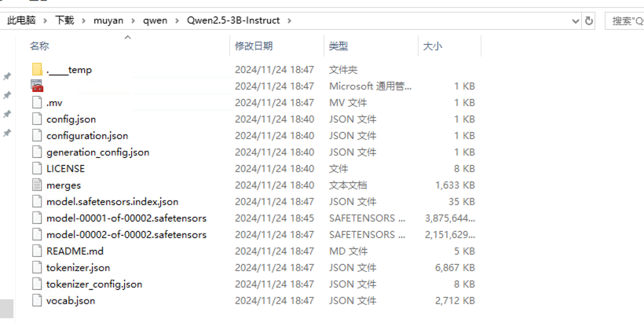Select the vocab.json file icon
This screenshot has height=323, width=644.
(37, 301)
